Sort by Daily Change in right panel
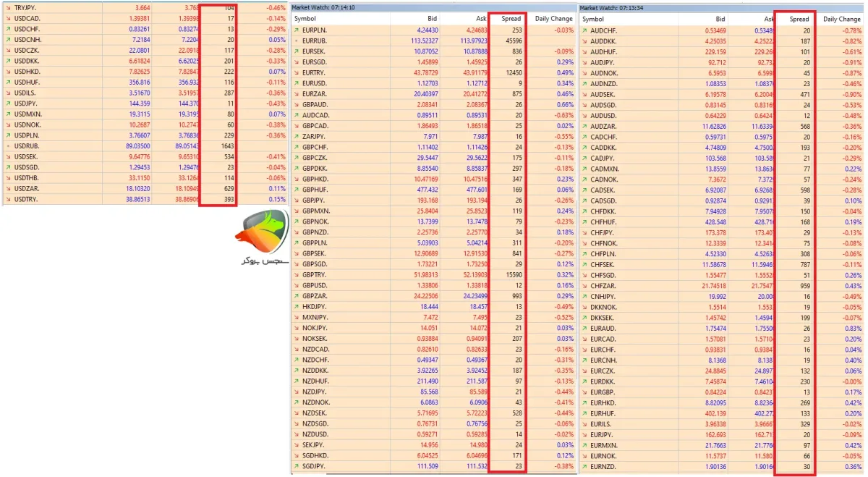This screenshot has height=477, width=868. [x=841, y=19]
